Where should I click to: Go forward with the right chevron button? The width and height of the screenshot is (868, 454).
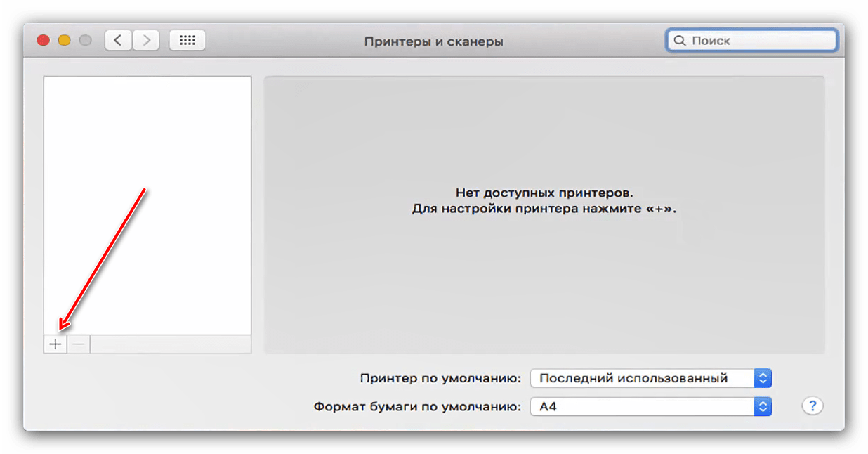[x=145, y=40]
